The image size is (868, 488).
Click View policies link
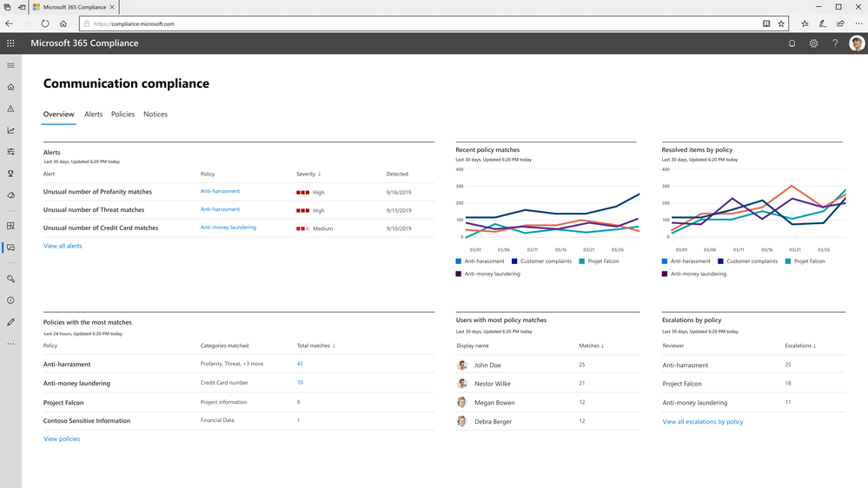click(x=62, y=439)
